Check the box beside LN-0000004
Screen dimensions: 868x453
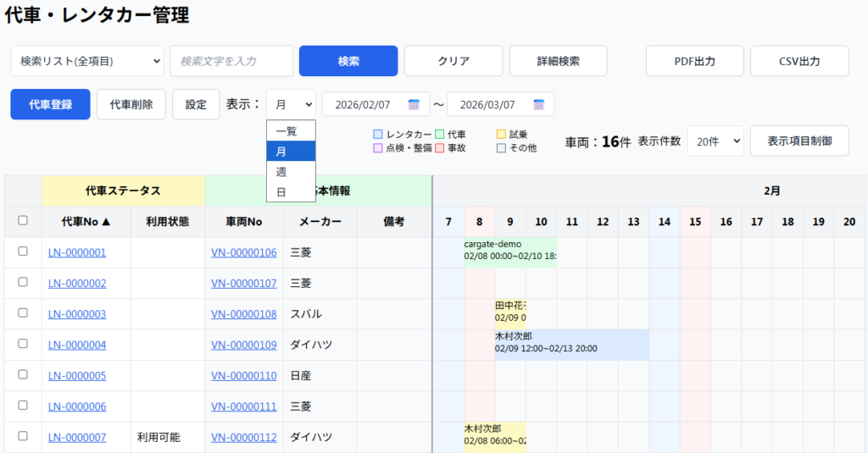tap(23, 344)
